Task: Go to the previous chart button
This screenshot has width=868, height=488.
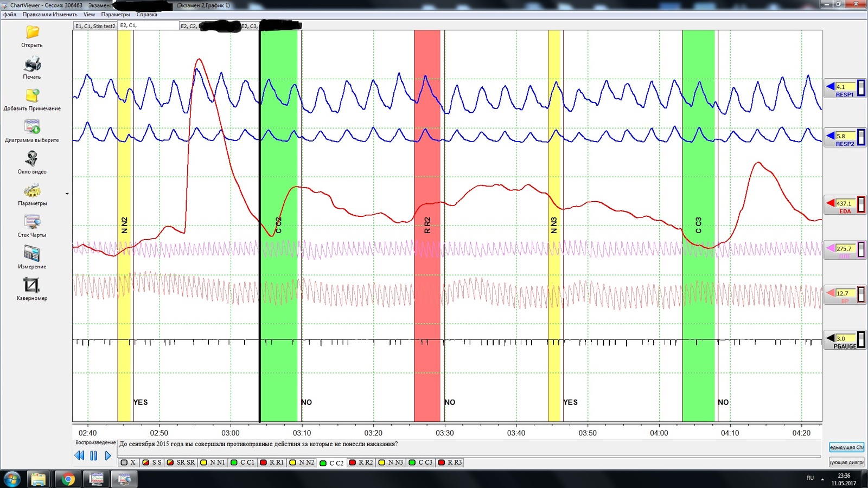Action: coord(846,447)
